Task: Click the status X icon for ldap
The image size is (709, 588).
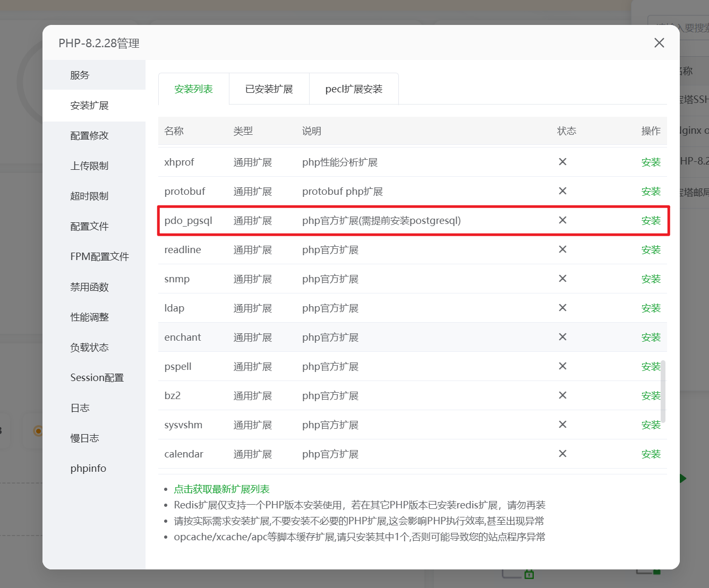Action: point(562,308)
